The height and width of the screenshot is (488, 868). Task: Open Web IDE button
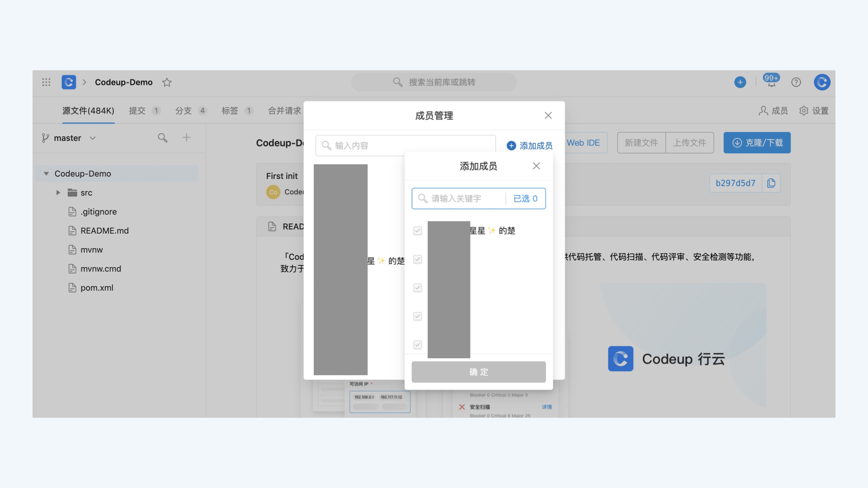584,143
